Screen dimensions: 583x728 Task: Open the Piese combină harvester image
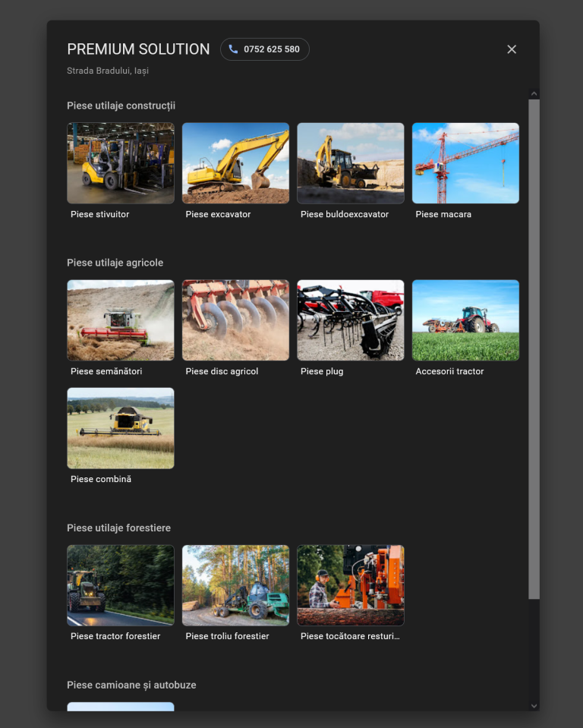click(x=121, y=428)
